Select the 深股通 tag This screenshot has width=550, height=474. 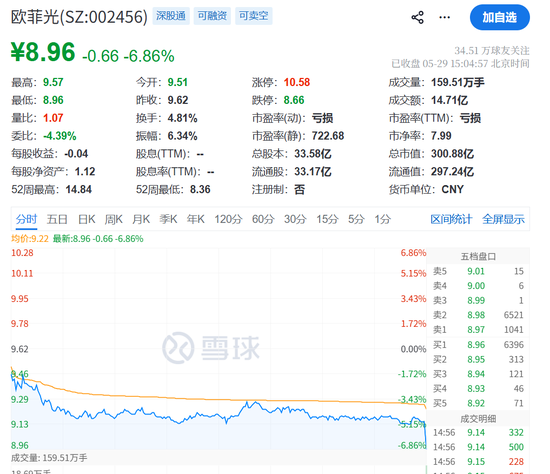(x=171, y=16)
